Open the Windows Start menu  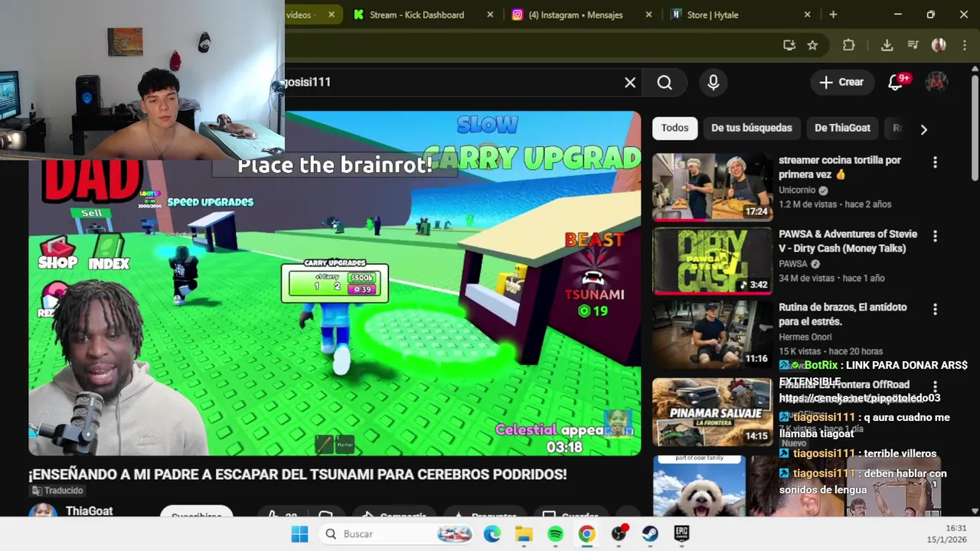click(x=299, y=534)
